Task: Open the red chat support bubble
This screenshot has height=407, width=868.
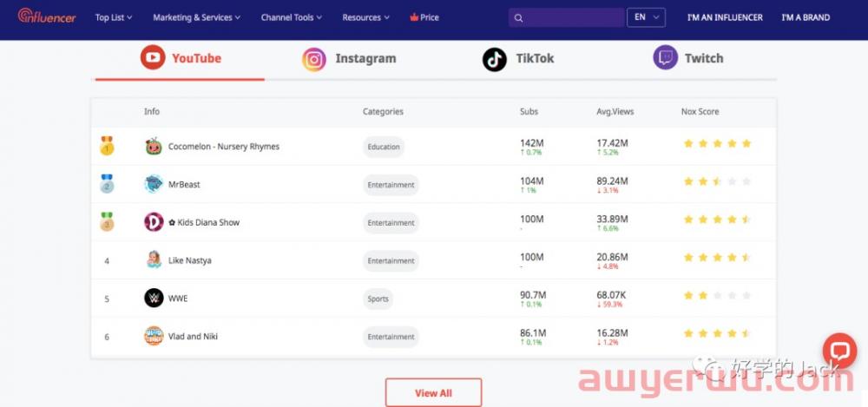Action: tap(839, 351)
